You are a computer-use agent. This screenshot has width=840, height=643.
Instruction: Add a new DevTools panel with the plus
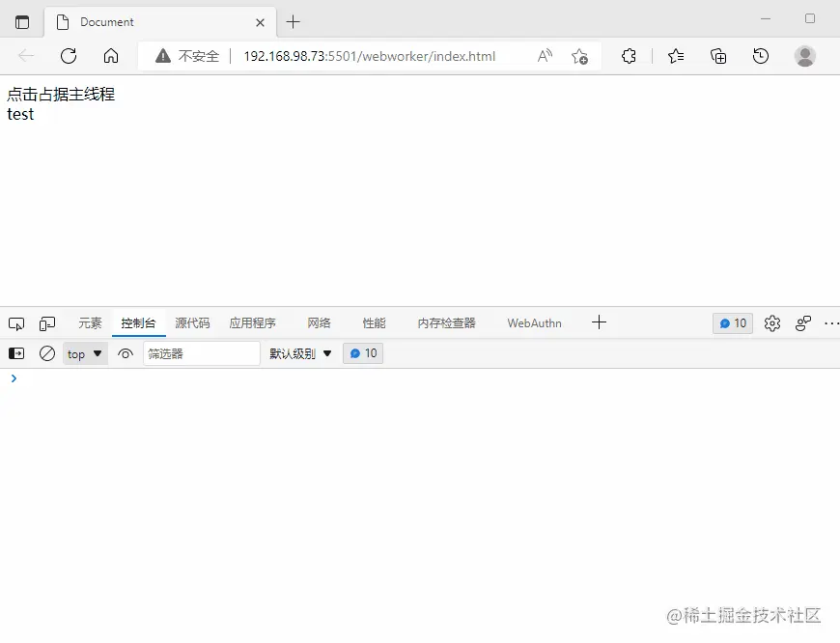pos(599,322)
